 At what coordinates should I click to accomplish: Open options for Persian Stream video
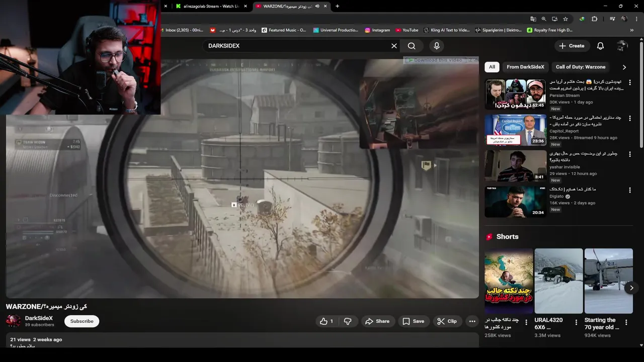click(x=629, y=82)
